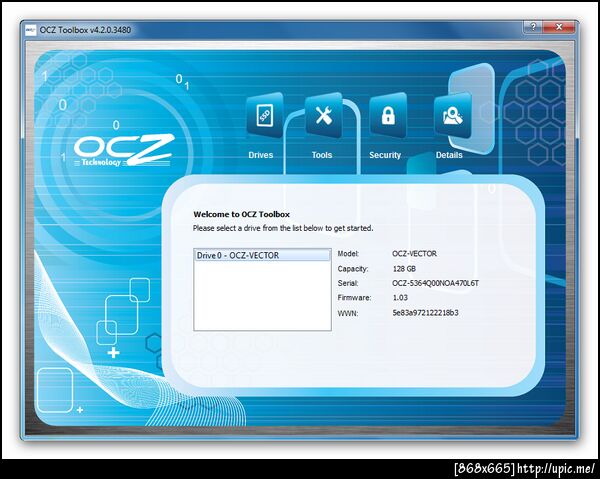Click the model value OCZ-VECTOR
This screenshot has width=600, height=479.
tap(414, 254)
